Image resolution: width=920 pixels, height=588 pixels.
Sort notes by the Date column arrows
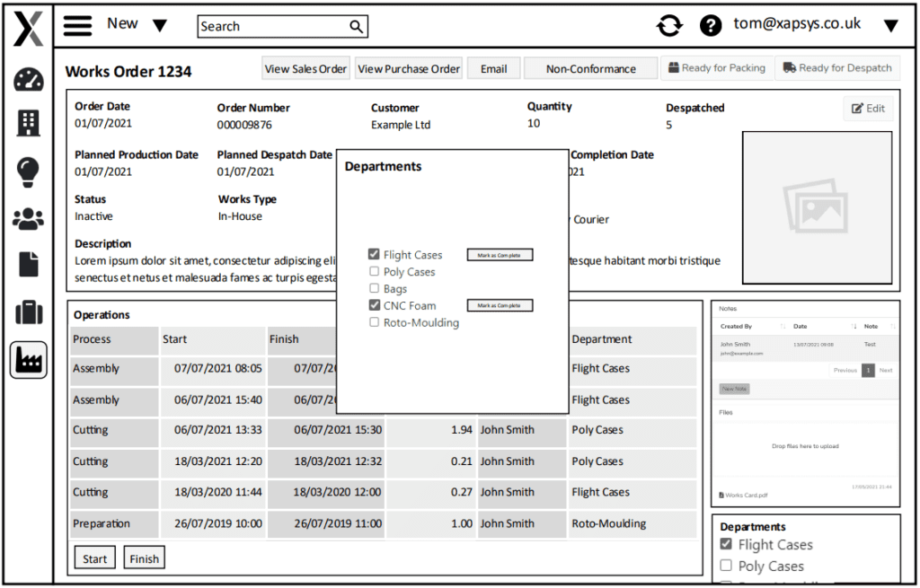854,327
